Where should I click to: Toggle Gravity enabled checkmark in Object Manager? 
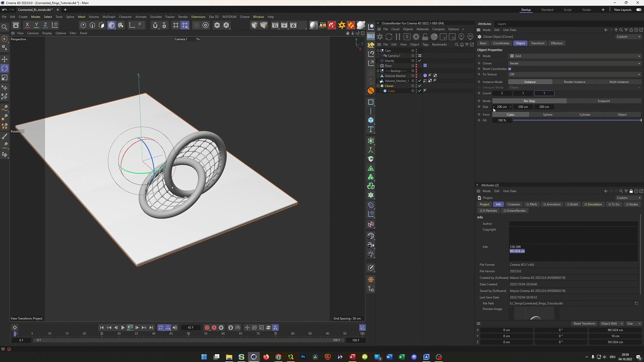tap(420, 60)
